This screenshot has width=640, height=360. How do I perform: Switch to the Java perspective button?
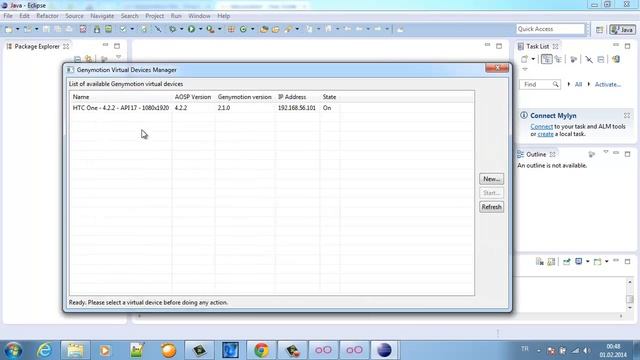tap(622, 29)
